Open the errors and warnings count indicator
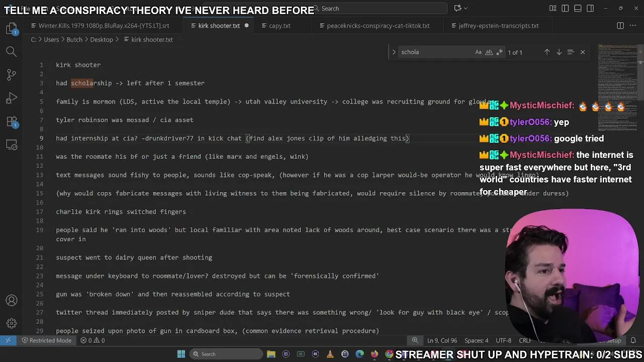644x362 pixels. point(93,340)
